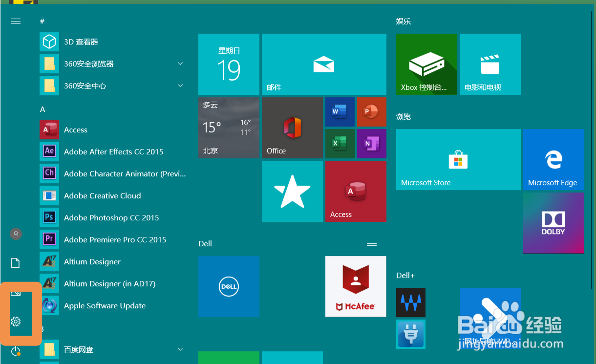Click the Dell+ group title
Viewport: 596px width, 364px height.
click(x=405, y=276)
